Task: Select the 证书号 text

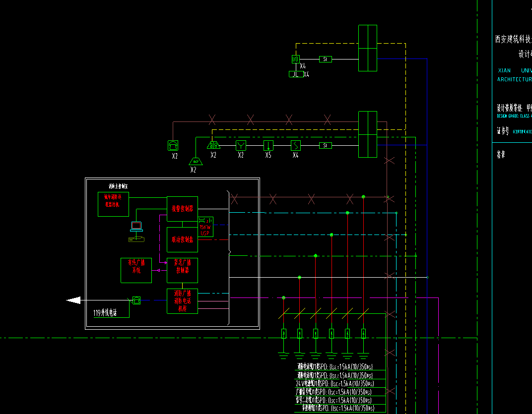Action: (503, 131)
